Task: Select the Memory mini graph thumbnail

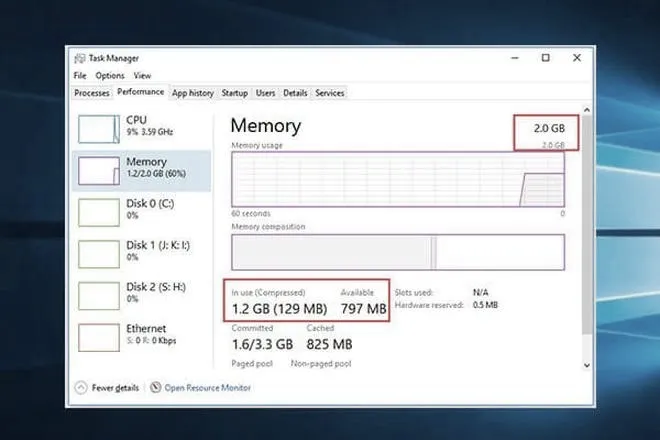Action: [x=99, y=171]
